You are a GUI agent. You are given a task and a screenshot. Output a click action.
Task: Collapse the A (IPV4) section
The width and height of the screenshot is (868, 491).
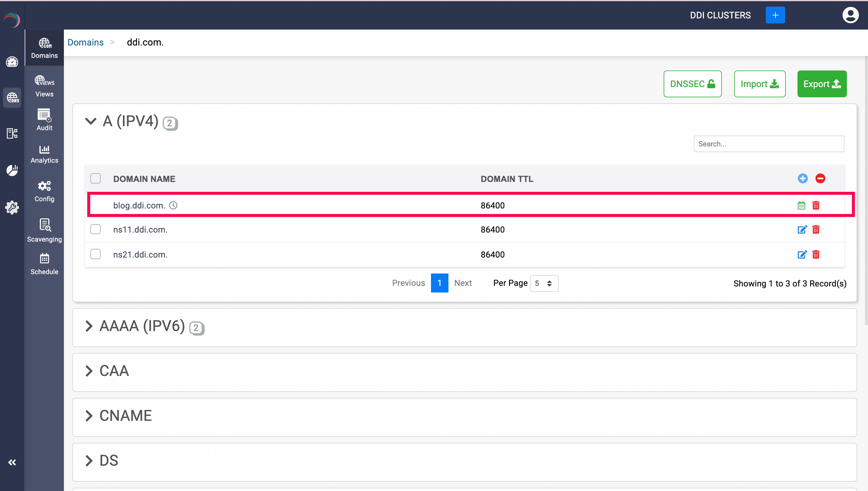pos(91,121)
